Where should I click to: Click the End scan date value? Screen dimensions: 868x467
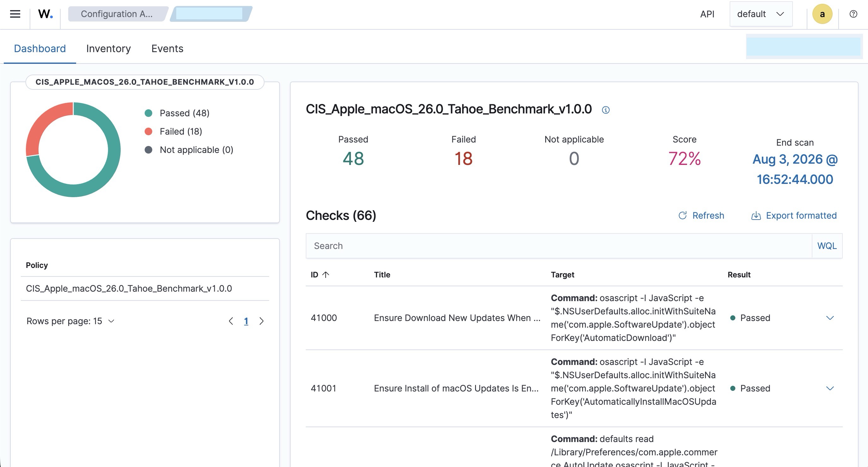click(795, 169)
